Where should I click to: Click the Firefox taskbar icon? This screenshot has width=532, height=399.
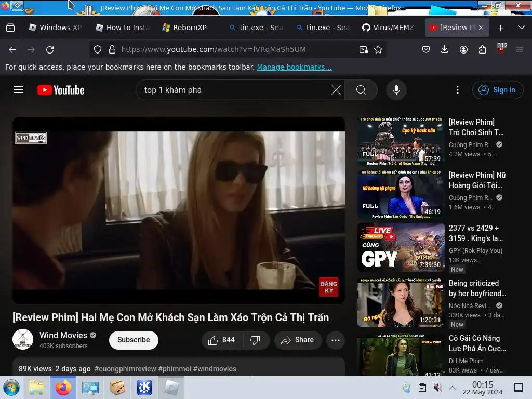click(x=63, y=388)
